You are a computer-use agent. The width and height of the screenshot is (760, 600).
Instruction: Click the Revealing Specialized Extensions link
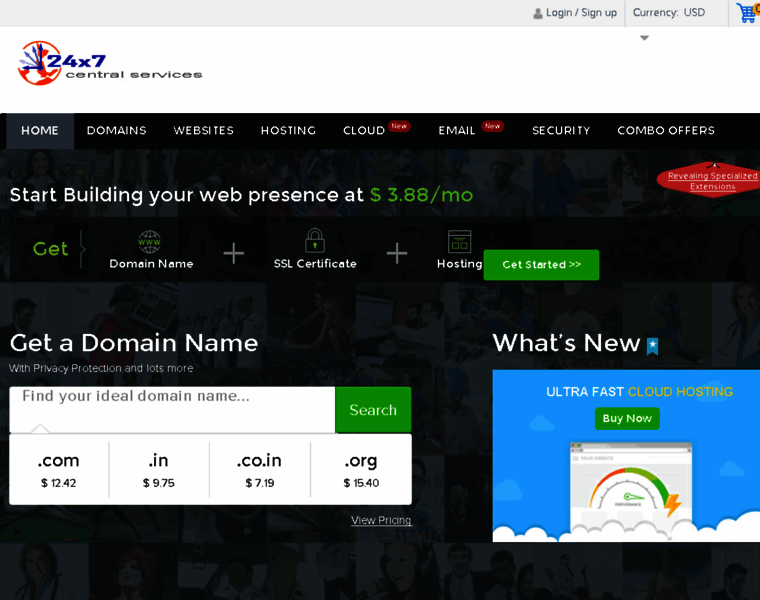[712, 181]
